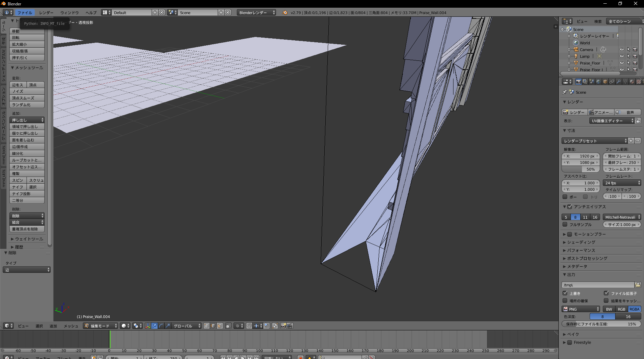Switch to vertex select mode icon

coord(207,326)
